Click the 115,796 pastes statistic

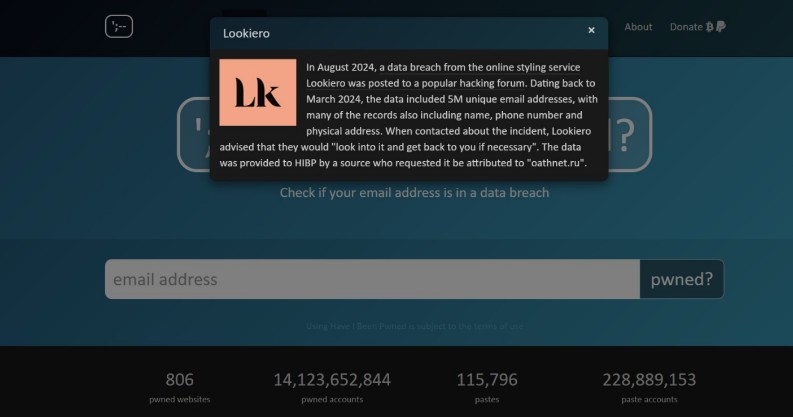tap(487, 380)
